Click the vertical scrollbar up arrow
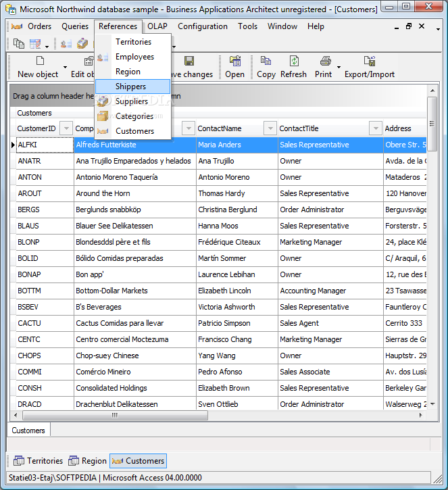Viewport: 448px width, 490px height. (x=432, y=91)
